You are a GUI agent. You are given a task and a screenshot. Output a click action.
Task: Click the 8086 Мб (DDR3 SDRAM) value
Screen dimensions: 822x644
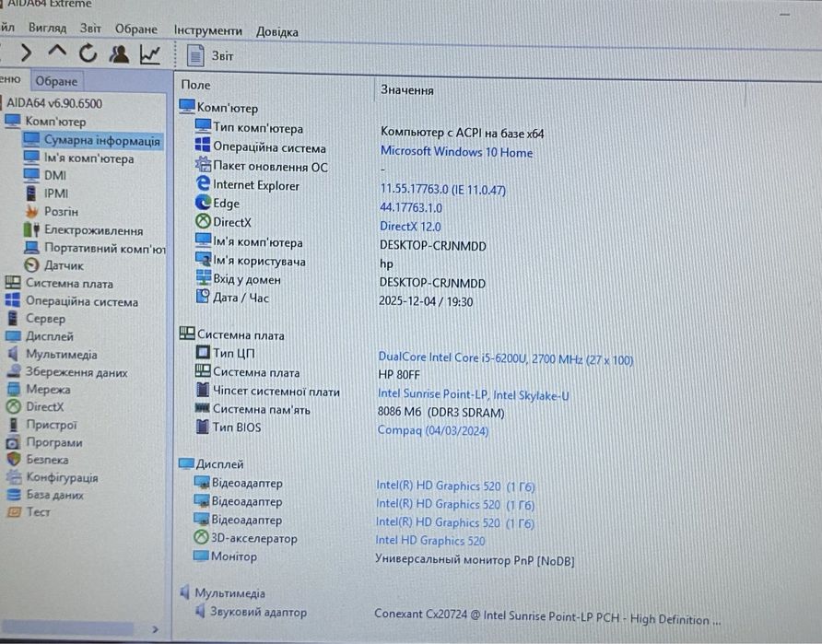point(440,413)
